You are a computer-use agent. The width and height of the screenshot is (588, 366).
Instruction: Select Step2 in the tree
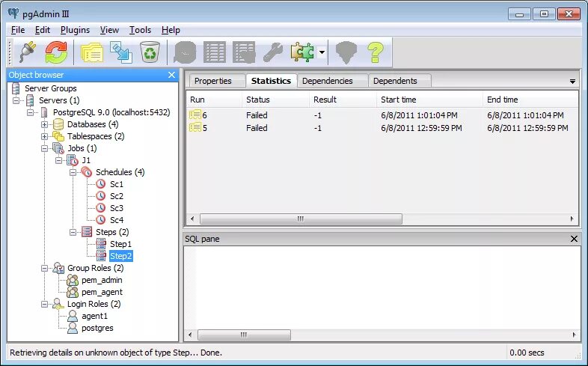(120, 257)
